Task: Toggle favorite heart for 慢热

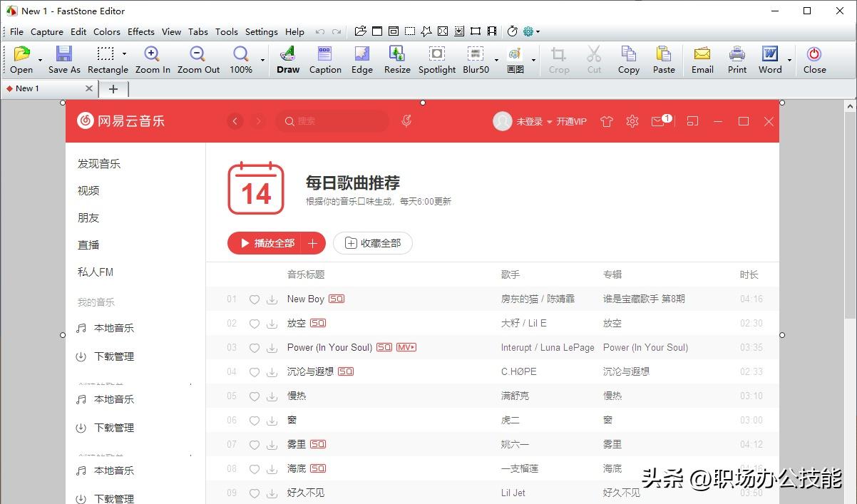Action: 255,396
